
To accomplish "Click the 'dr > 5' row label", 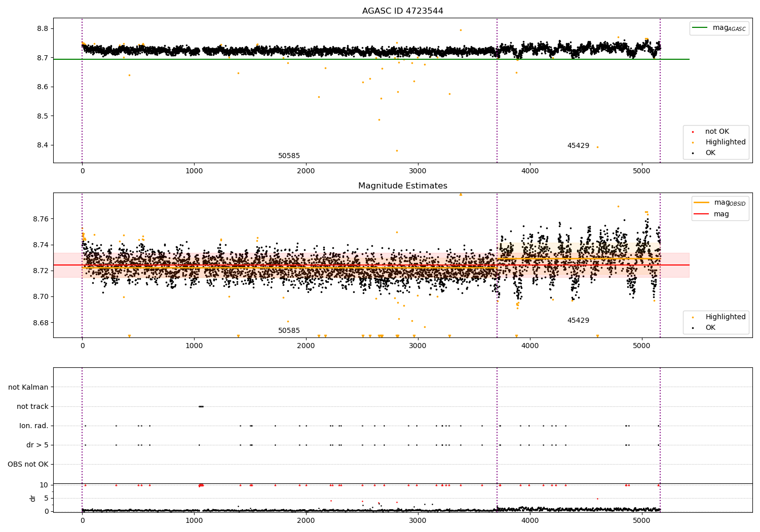I will pos(37,445).
